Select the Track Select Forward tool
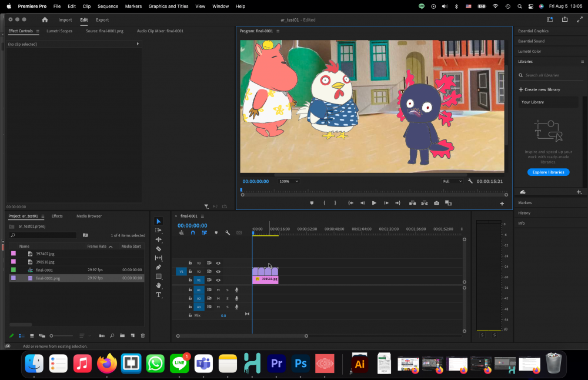 pyautogui.click(x=158, y=231)
